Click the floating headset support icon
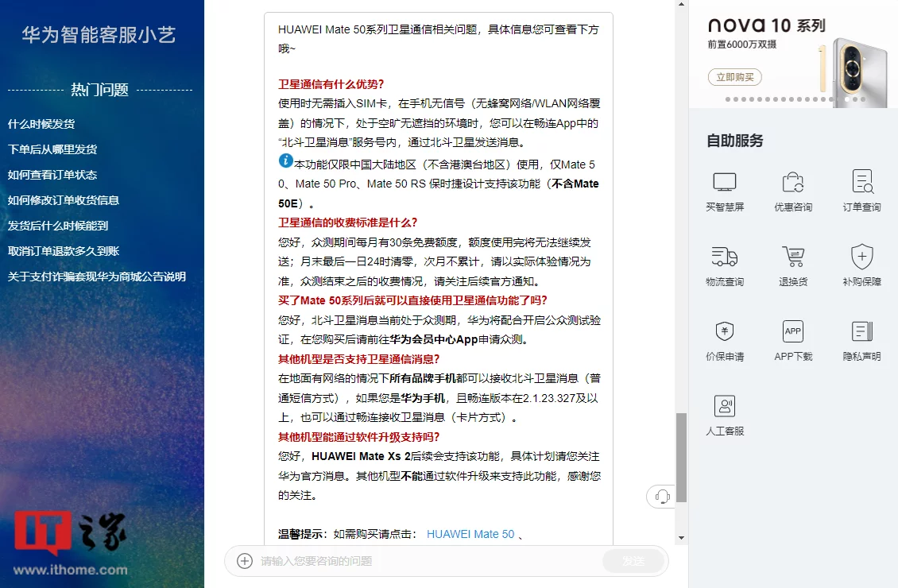This screenshot has width=898, height=588. [x=662, y=497]
